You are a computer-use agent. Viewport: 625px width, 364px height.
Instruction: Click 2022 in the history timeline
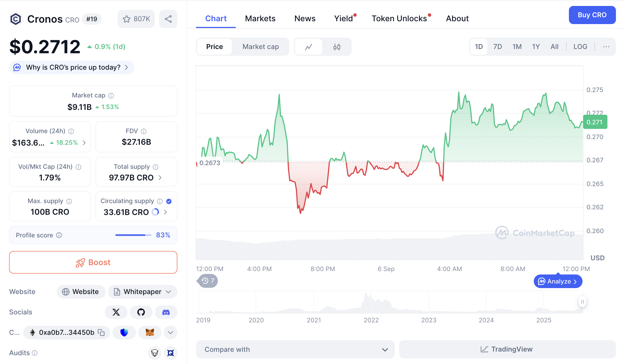(x=371, y=320)
